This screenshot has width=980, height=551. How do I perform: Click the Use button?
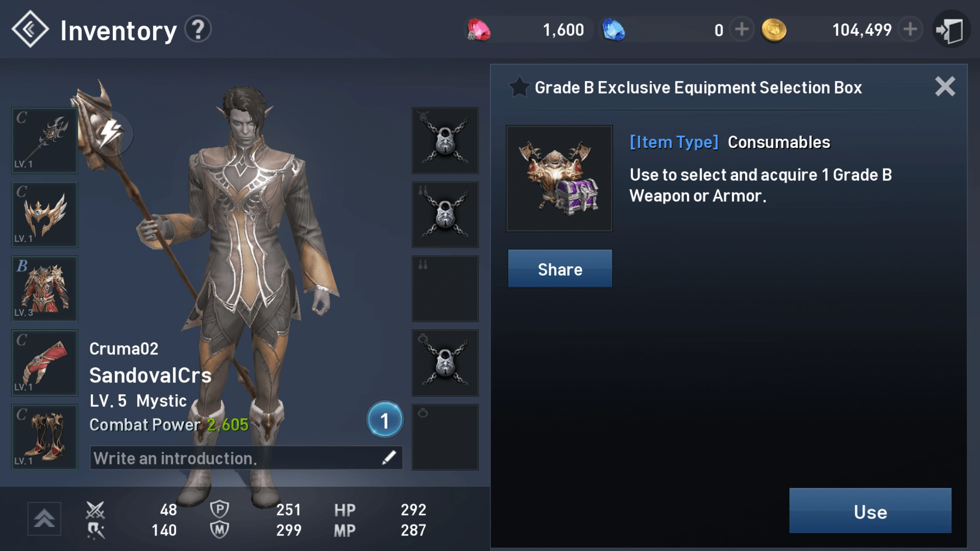870,511
